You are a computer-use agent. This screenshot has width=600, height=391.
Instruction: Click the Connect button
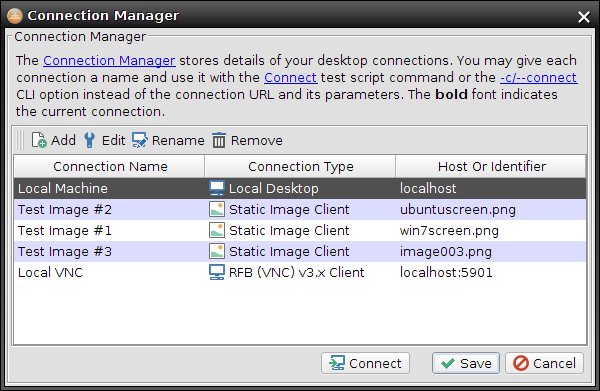(x=365, y=363)
